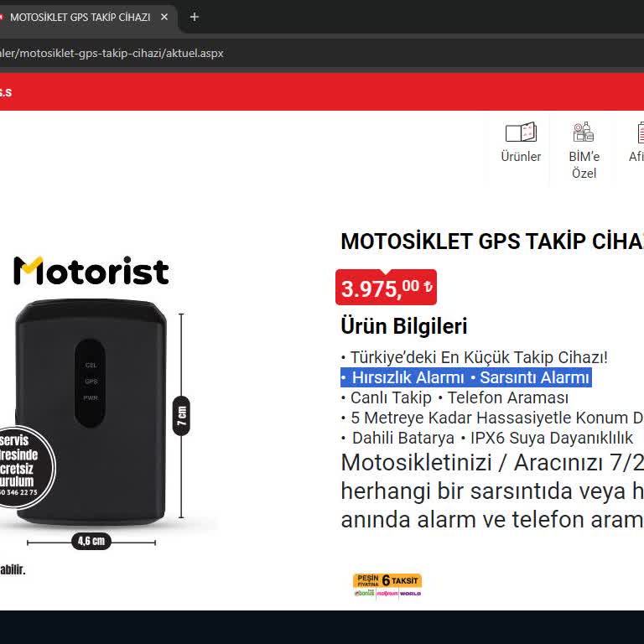Screen dimensions: 644x644
Task: Click the red site header banner
Action: point(322,91)
